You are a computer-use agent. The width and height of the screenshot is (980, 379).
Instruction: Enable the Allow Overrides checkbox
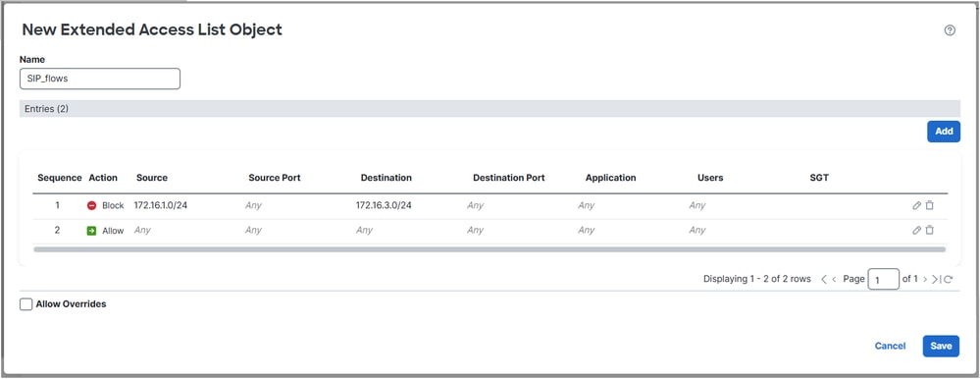pyautogui.click(x=26, y=304)
